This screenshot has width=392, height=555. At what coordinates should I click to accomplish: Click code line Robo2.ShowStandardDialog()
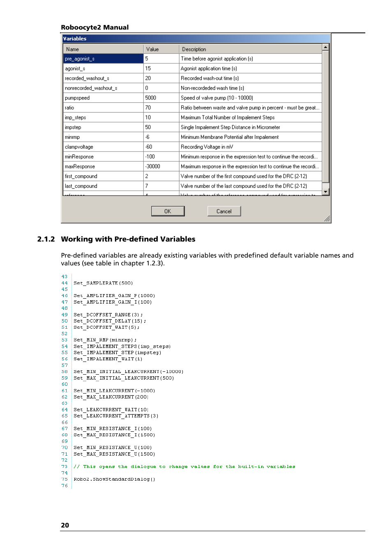click(114, 479)
